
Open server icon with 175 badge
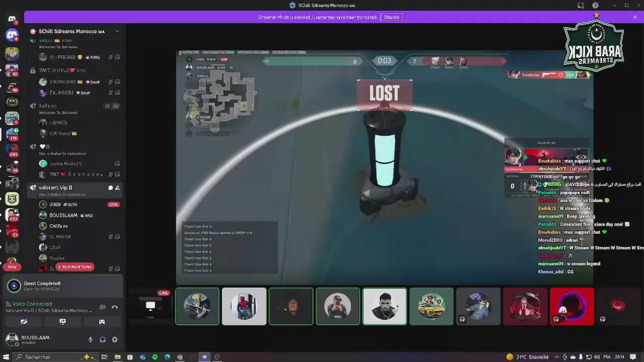click(x=12, y=133)
